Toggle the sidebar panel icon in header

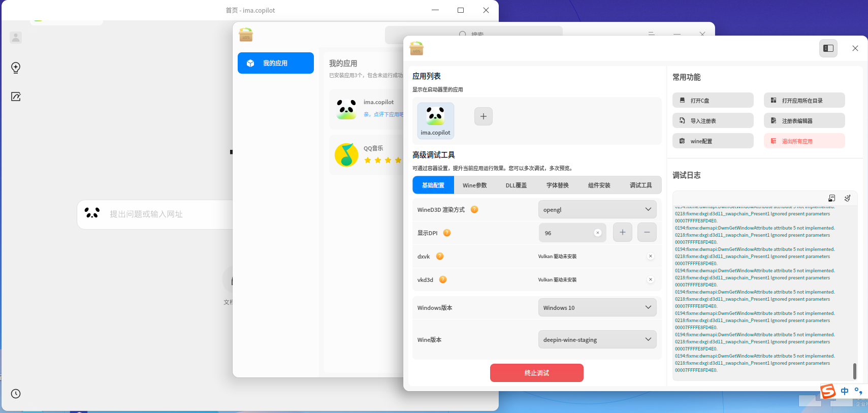828,48
